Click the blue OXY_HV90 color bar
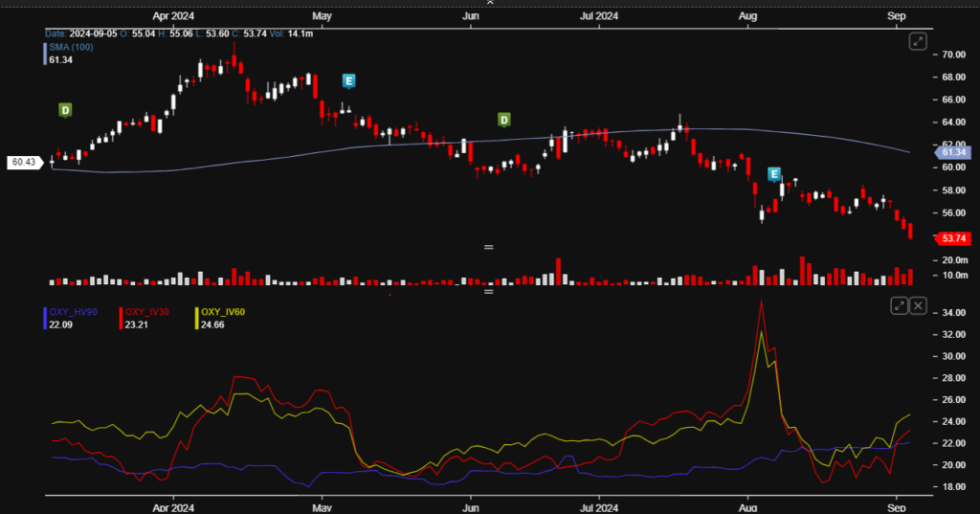Screen dimensions: 980x514 click(45, 319)
